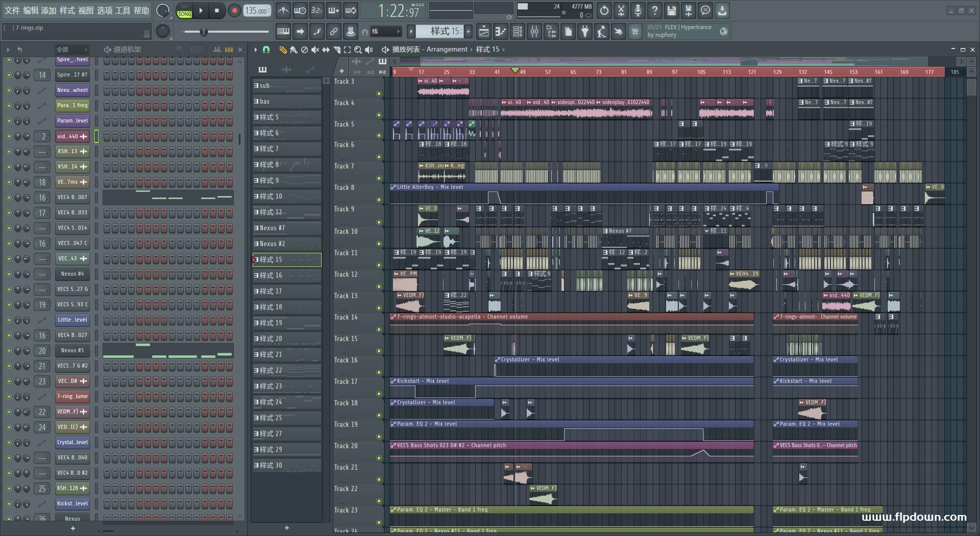Click the chain link controller icon
The height and width of the screenshot is (536, 980).
(334, 32)
